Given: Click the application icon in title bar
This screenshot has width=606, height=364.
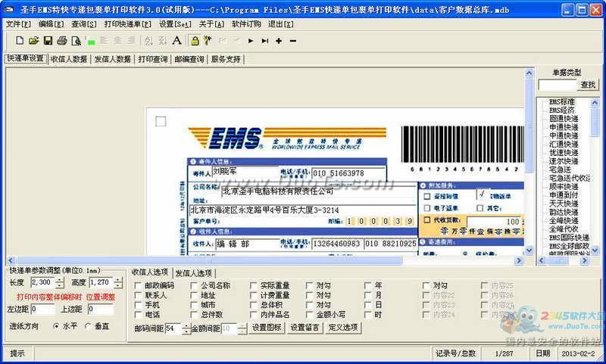Looking at the screenshot, I should point(10,9).
